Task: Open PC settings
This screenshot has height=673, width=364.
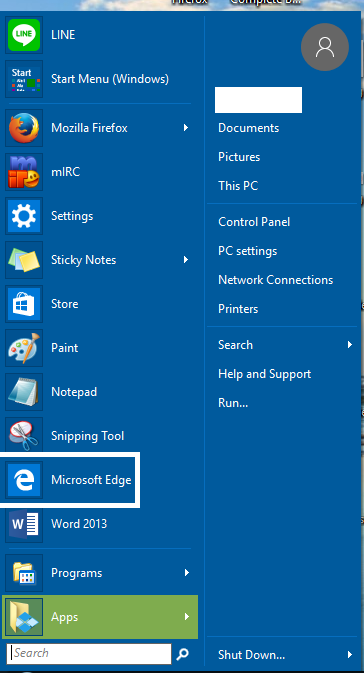Action: [x=248, y=251]
